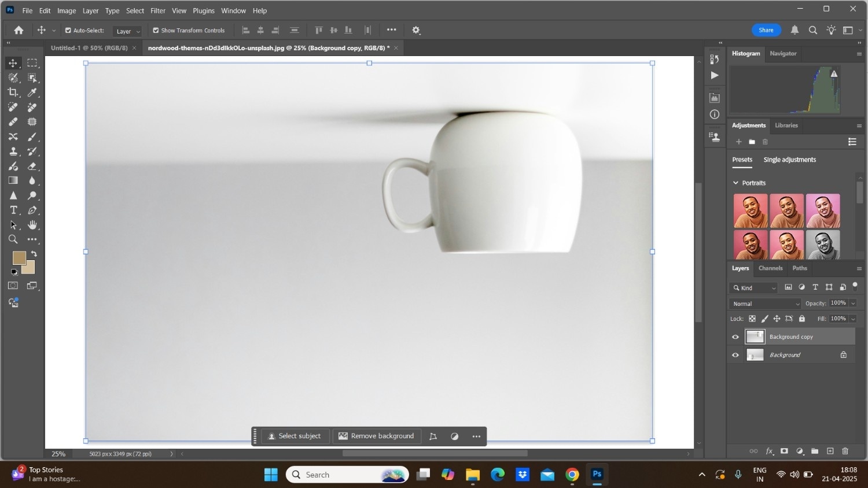Hide the Background layer

point(735,355)
